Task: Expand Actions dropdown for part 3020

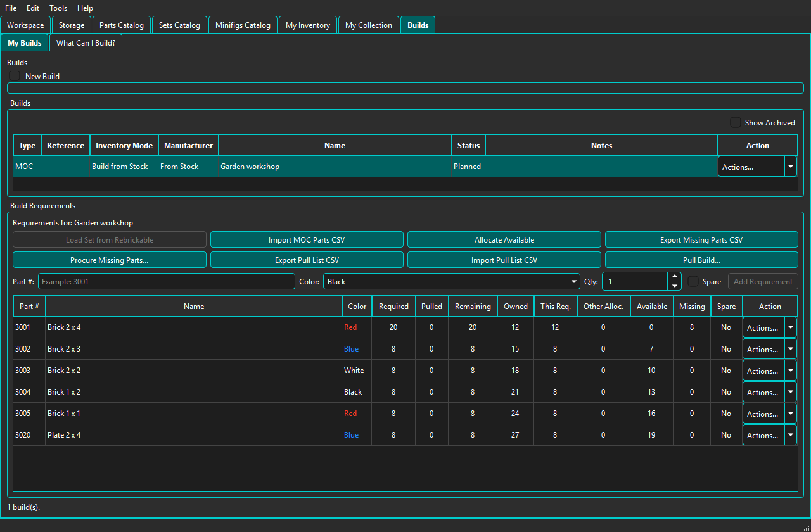Action: tap(790, 435)
